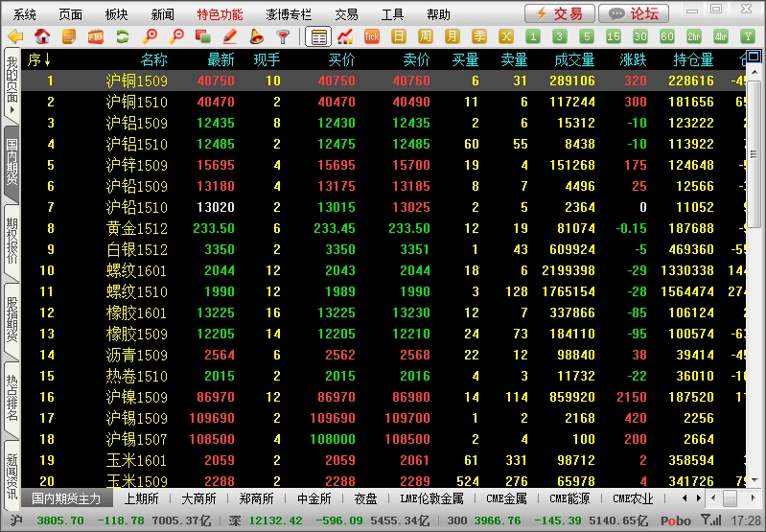Click the green refresh arrows icon
This screenshot has height=532, width=766.
click(122, 36)
